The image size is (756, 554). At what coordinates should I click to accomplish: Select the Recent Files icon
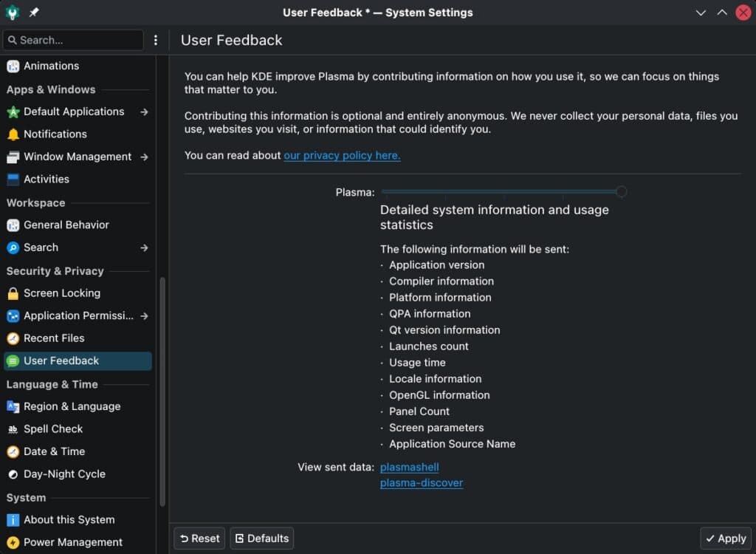13,338
